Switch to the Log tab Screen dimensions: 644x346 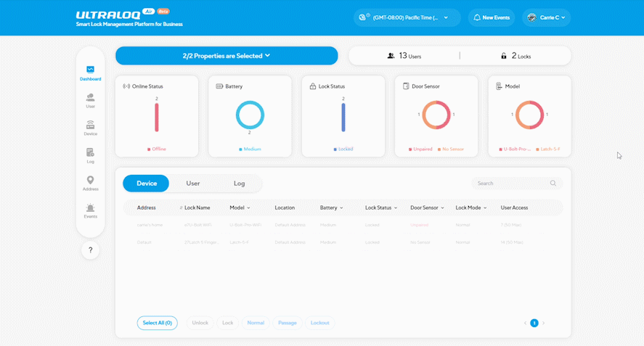point(239,183)
